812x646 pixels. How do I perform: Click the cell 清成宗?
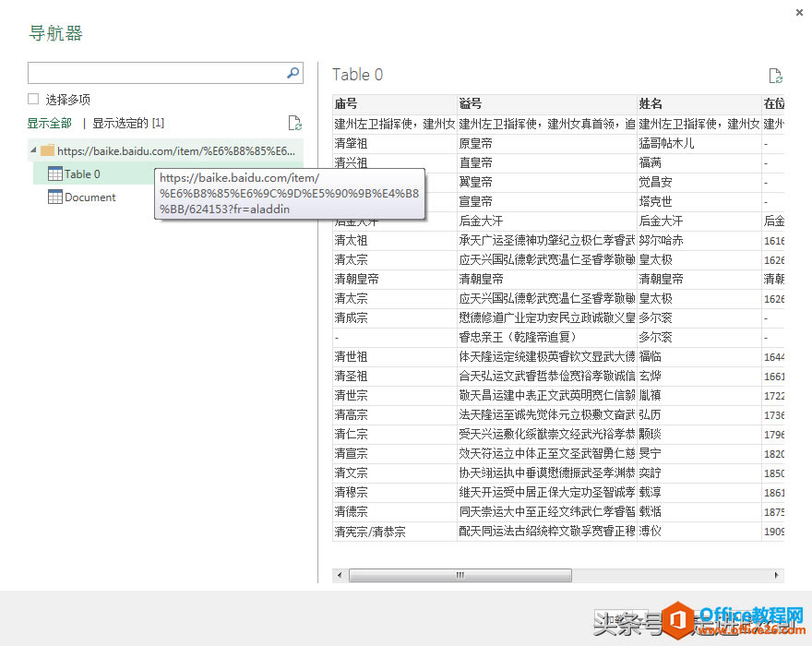coord(395,317)
